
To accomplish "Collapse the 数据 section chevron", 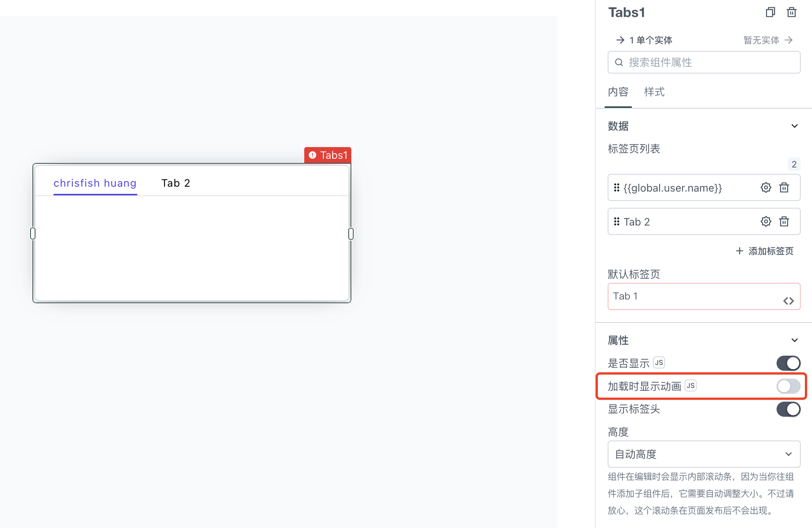I will pos(795,126).
